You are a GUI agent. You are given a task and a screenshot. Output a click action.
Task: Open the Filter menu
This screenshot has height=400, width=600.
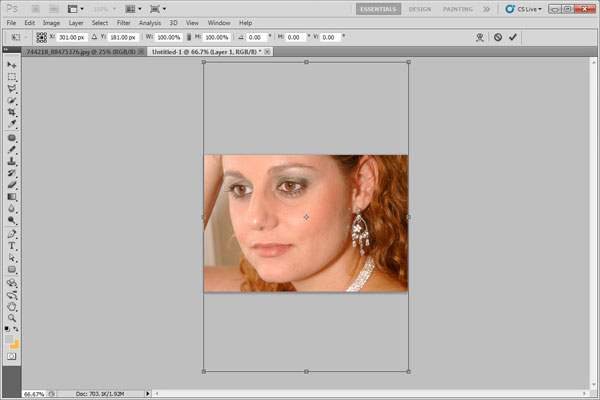coord(123,22)
